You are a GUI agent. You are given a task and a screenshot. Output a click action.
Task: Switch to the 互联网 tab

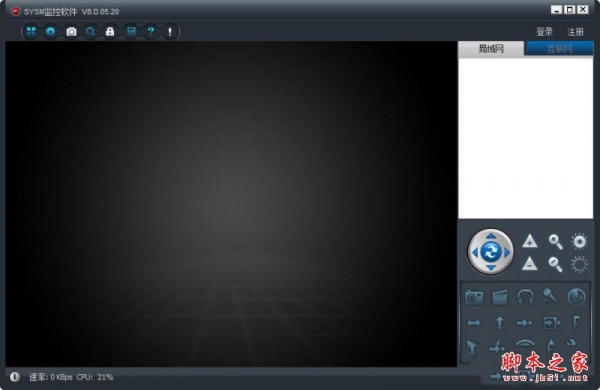560,49
